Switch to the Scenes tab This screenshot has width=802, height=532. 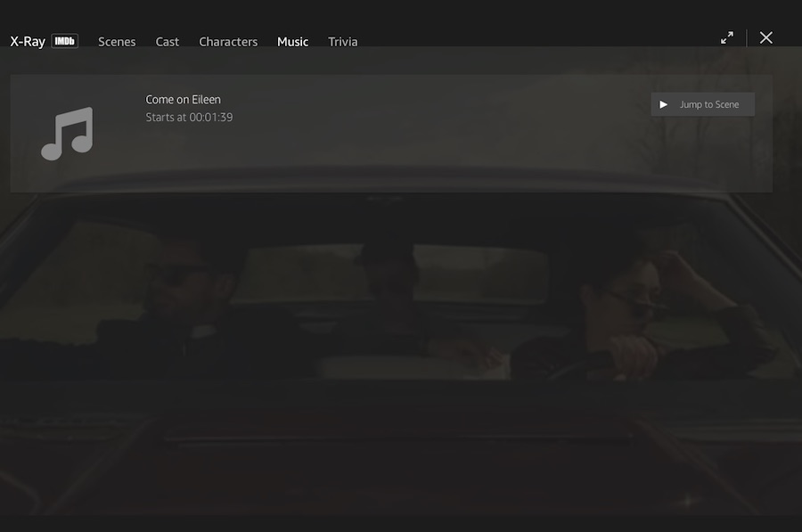tap(117, 42)
